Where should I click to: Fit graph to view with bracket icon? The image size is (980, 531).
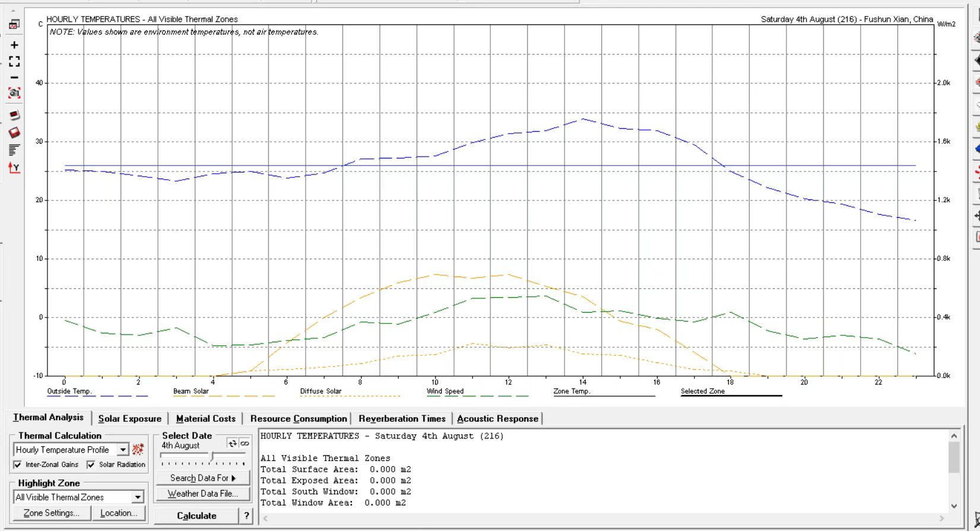coord(14,61)
